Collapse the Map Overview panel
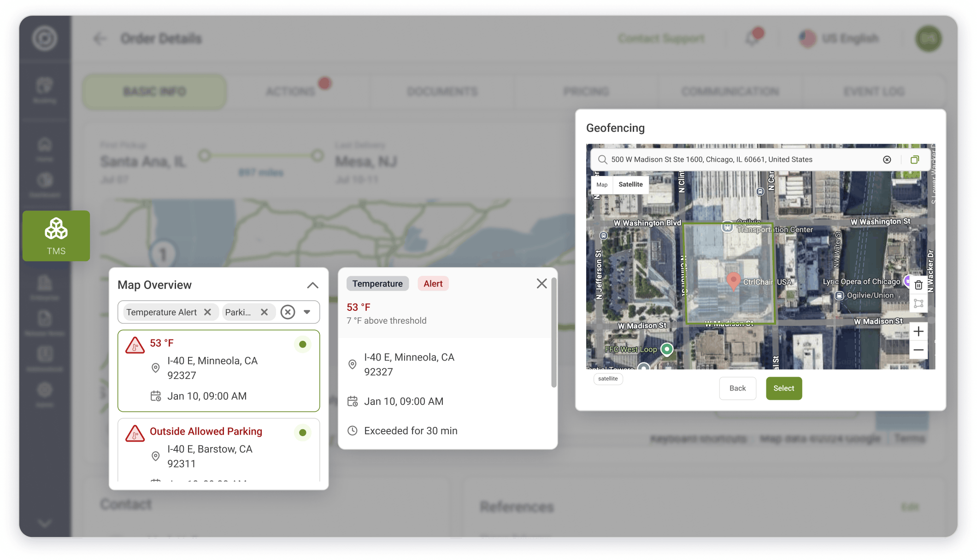Viewport: 977px width, 560px height. (x=312, y=285)
